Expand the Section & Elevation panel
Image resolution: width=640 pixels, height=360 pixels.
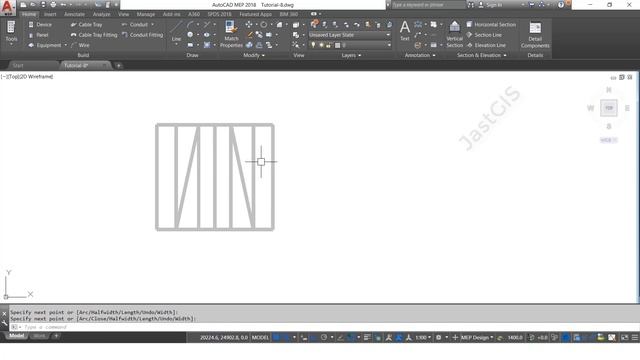pyautogui.click(x=482, y=55)
